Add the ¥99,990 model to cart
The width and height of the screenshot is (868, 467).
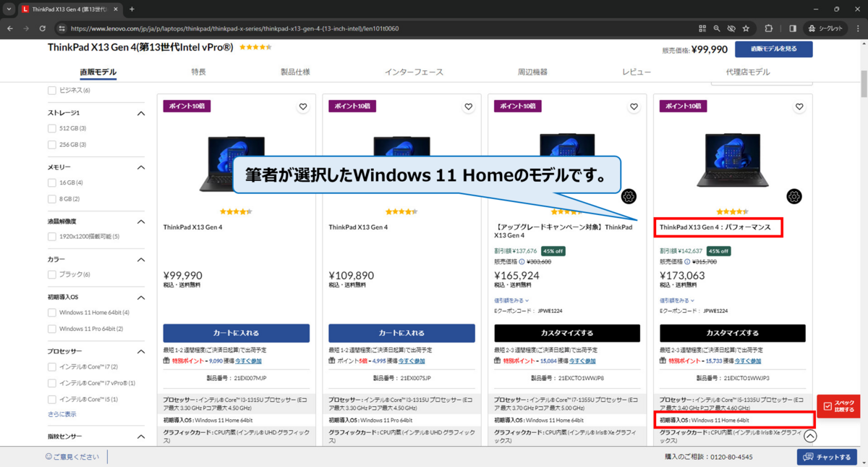236,333
